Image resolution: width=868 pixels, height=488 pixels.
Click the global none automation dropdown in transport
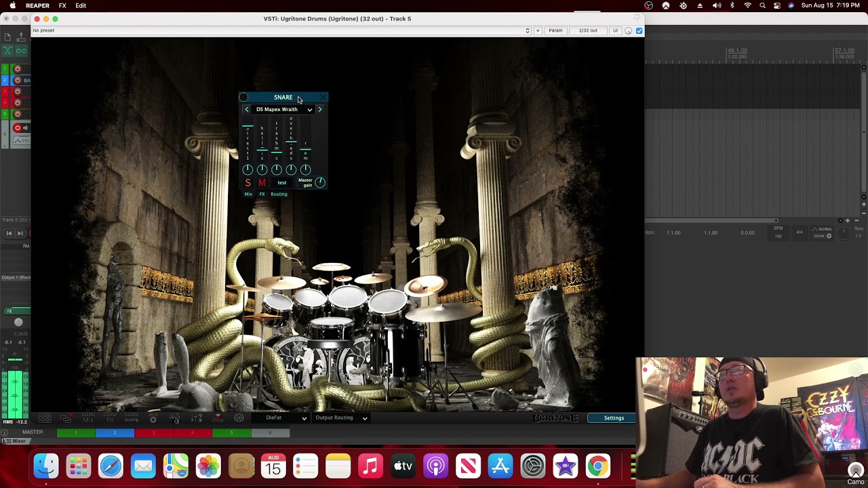click(823, 236)
